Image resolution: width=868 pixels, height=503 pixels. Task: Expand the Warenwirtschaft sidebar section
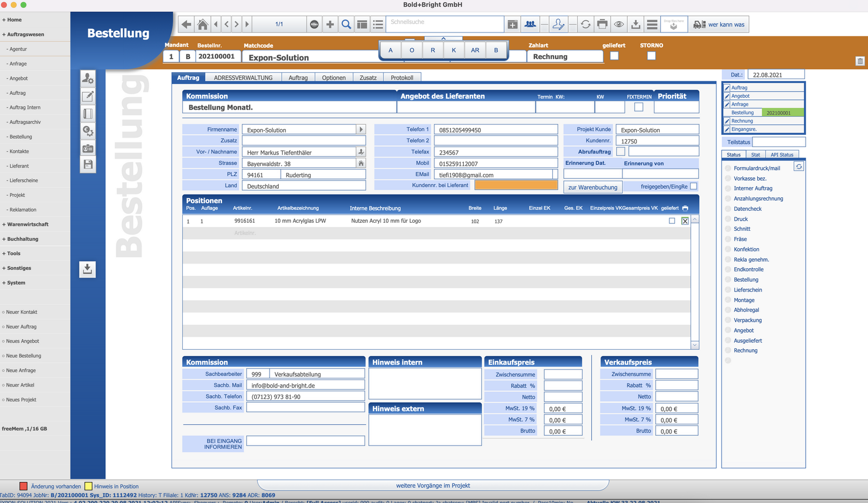[25, 224]
